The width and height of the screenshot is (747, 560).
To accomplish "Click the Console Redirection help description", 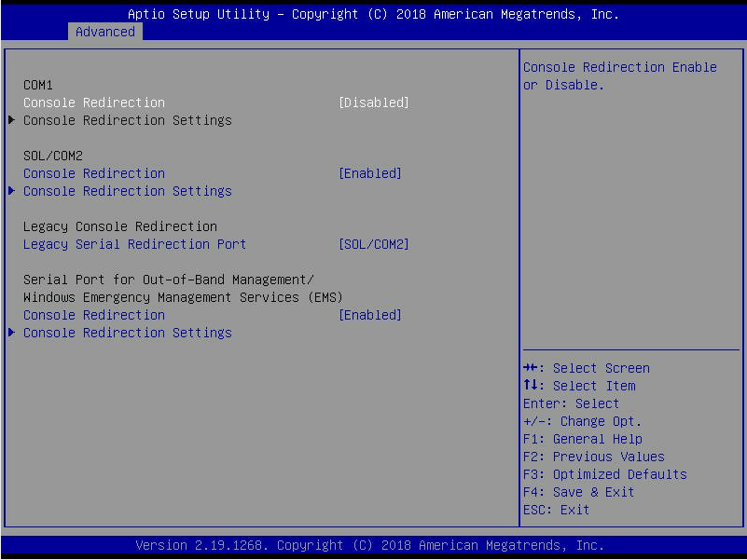I will [x=620, y=75].
